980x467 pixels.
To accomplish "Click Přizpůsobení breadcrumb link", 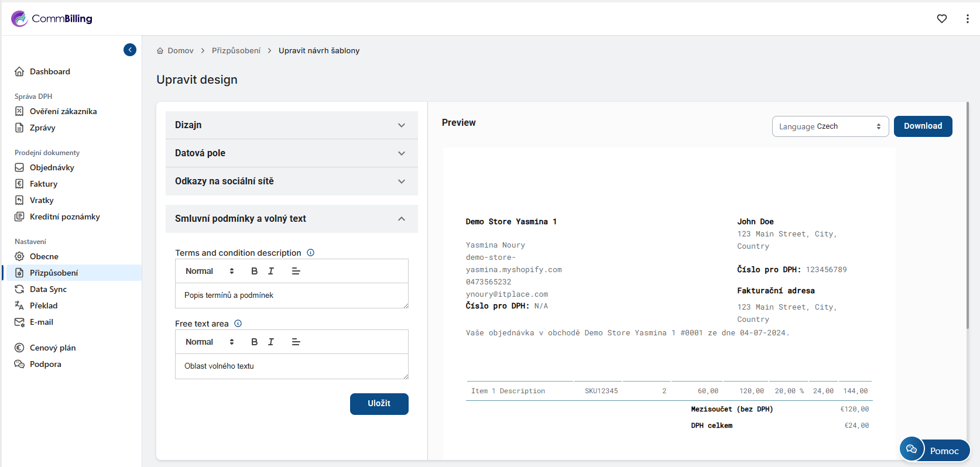I will pyautogui.click(x=236, y=51).
